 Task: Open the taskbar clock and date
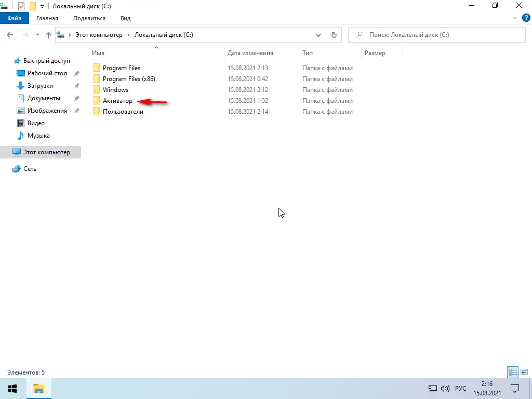coord(487,389)
